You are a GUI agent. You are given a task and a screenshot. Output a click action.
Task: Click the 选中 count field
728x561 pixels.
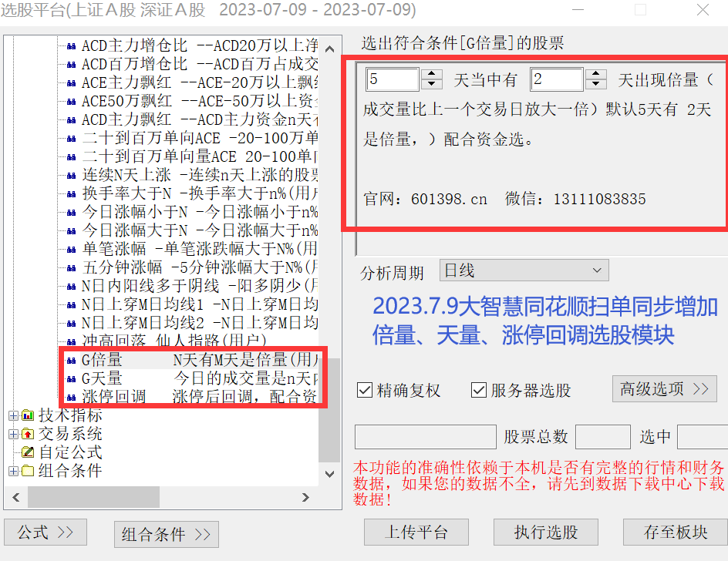click(x=703, y=437)
